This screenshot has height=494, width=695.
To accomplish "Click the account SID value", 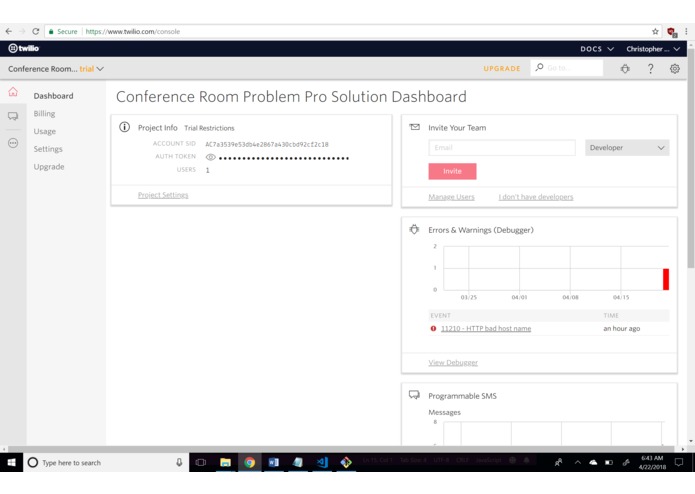I will (267, 144).
